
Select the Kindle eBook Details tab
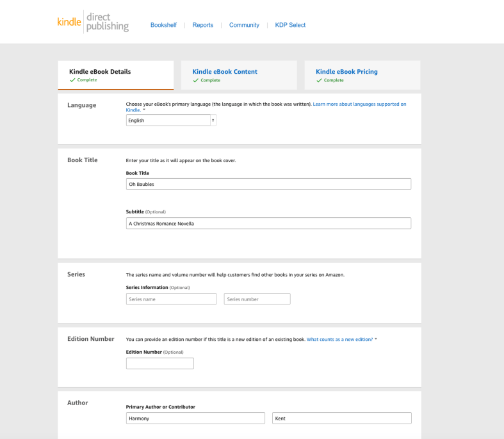tap(100, 72)
